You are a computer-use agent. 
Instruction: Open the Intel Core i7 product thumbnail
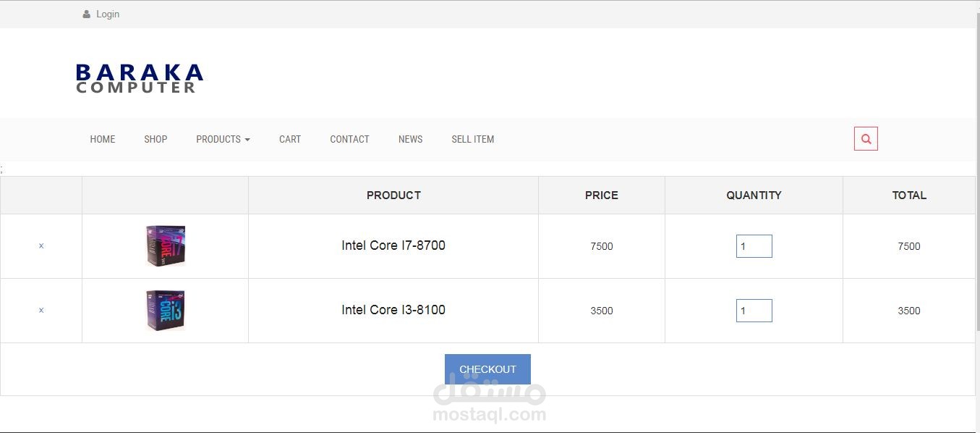[166, 245]
